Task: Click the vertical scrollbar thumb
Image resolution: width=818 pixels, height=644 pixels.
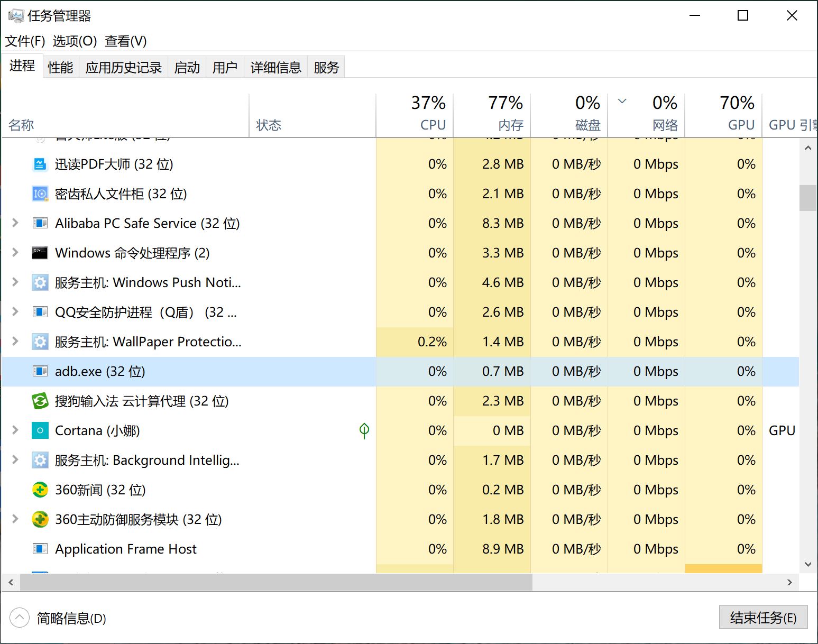Action: [x=807, y=198]
